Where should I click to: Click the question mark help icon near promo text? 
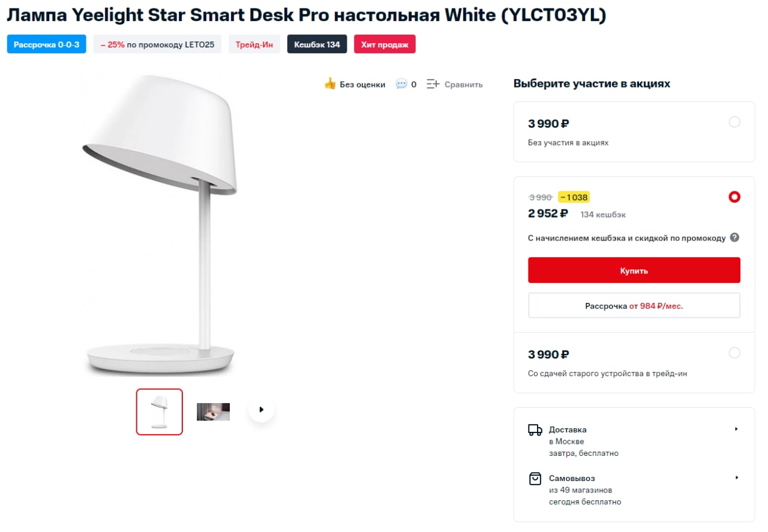point(734,238)
